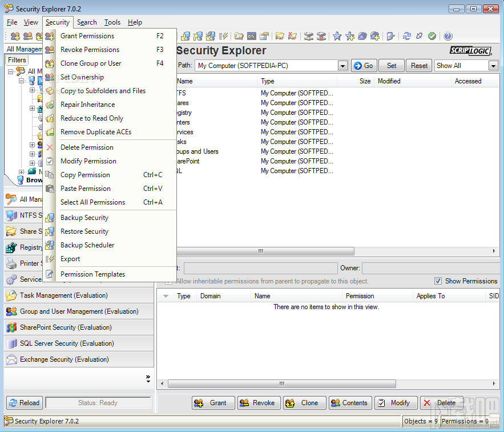The image size is (504, 432).
Task: Click the Backup Scheduler toolbar icon
Action: [211, 36]
